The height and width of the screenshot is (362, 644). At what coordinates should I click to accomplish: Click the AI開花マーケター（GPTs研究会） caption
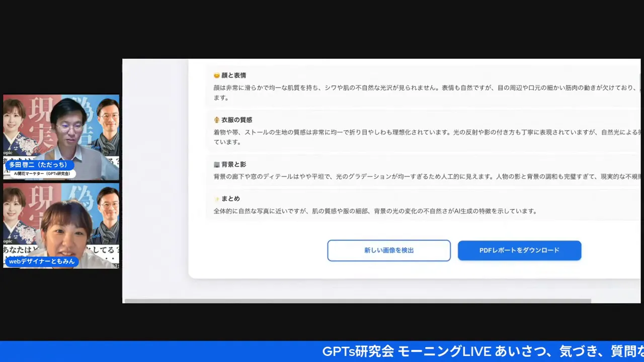(42, 173)
